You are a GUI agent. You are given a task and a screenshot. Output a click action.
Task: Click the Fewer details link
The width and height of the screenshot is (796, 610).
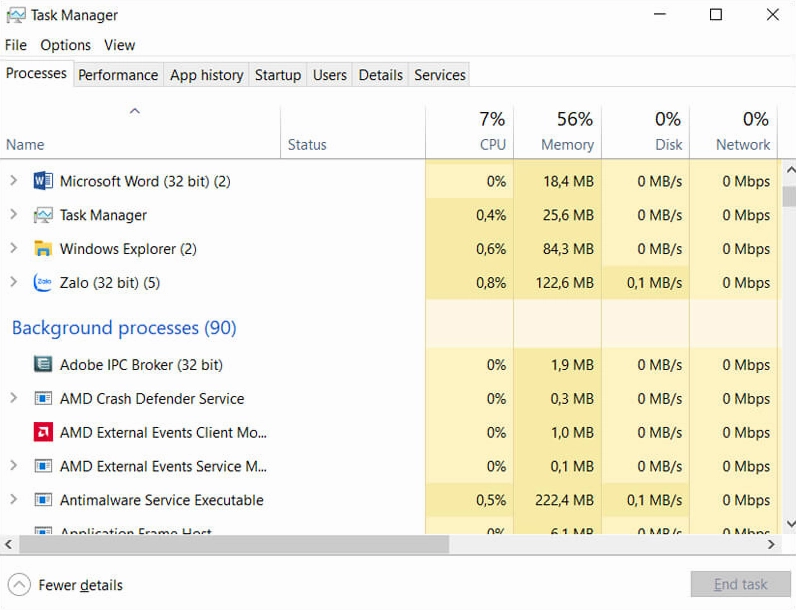tap(81, 585)
